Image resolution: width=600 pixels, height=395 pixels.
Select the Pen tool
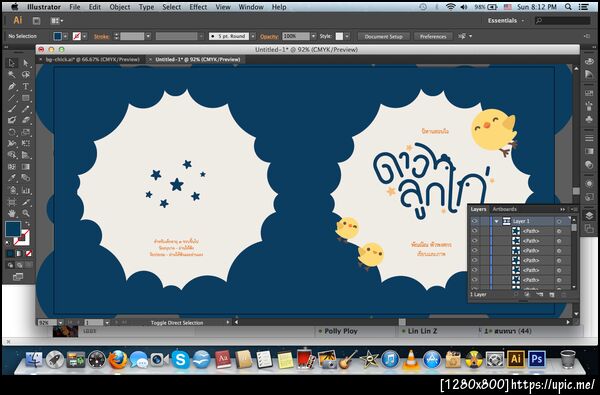tap(12, 87)
